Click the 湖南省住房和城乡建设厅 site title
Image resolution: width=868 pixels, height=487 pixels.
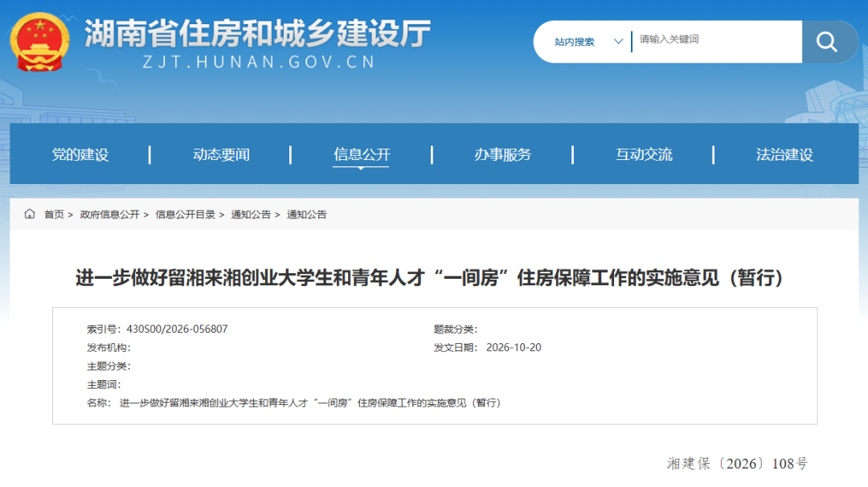(x=257, y=34)
